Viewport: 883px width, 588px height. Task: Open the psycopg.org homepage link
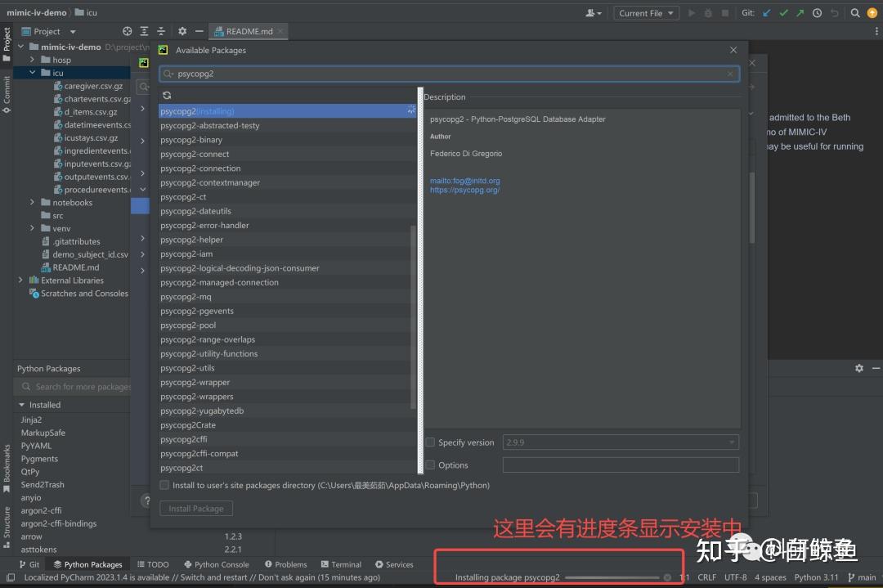click(x=465, y=190)
